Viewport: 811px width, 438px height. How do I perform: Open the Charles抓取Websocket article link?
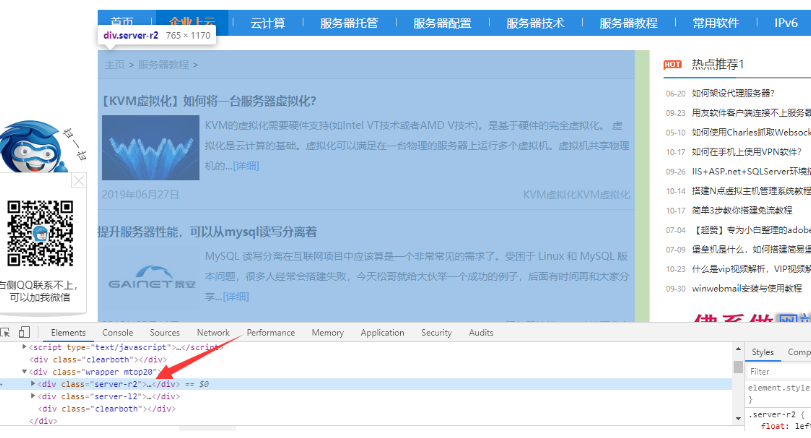click(x=751, y=132)
